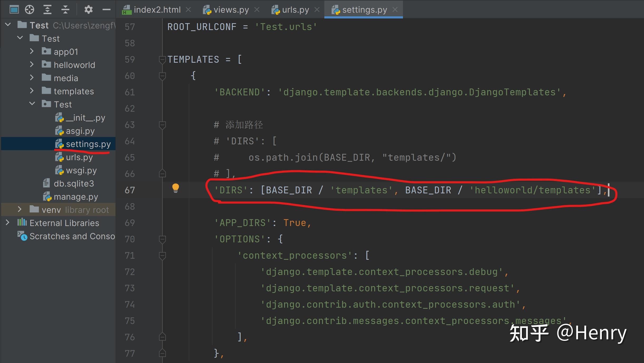The height and width of the screenshot is (363, 644).
Task: Expand the app01 folder
Action: click(x=32, y=51)
